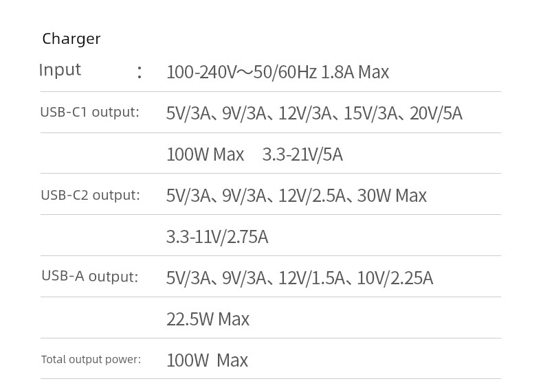
Task: Click the USB-A output label
Action: (89, 276)
